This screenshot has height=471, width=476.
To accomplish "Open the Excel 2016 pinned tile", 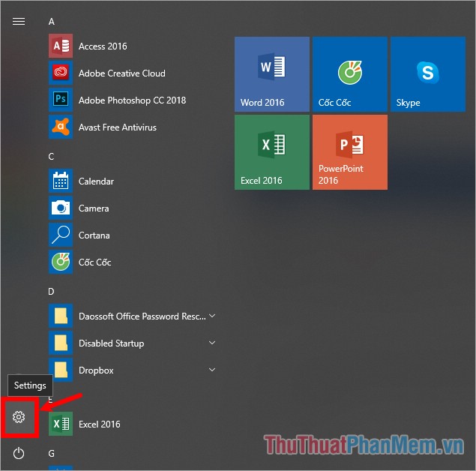I will click(272, 152).
